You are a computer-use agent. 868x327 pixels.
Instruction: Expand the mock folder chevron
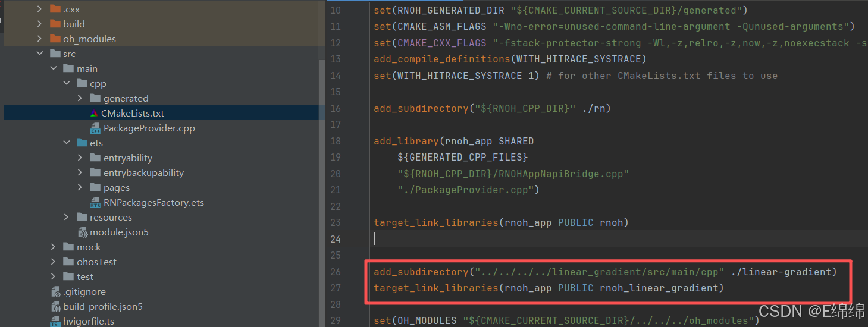coord(53,247)
